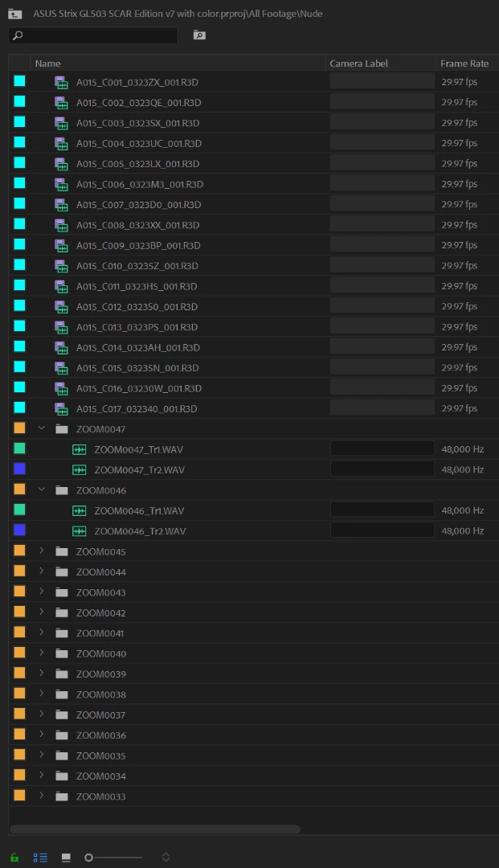
Task: Expand the ZOOM0042 bin
Action: tap(42, 612)
